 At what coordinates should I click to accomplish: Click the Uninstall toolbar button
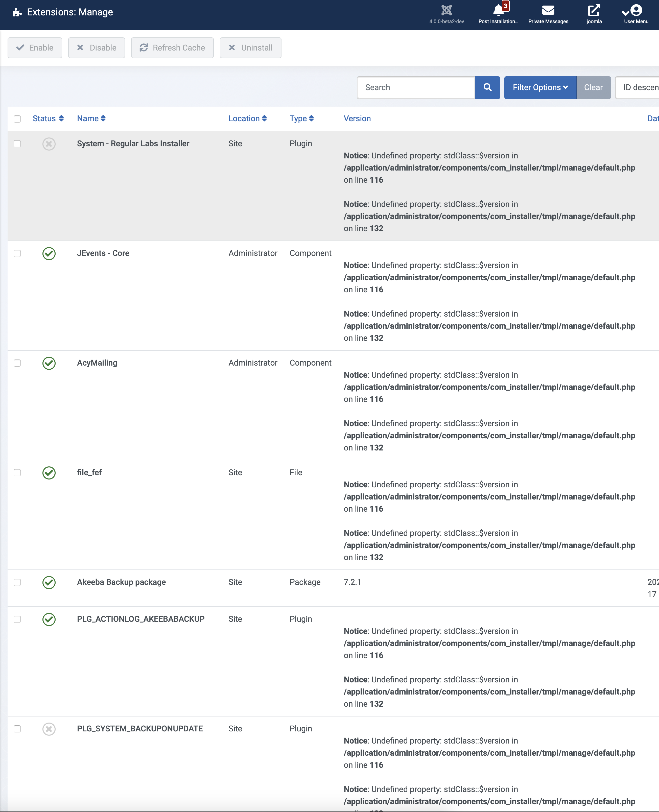[251, 48]
